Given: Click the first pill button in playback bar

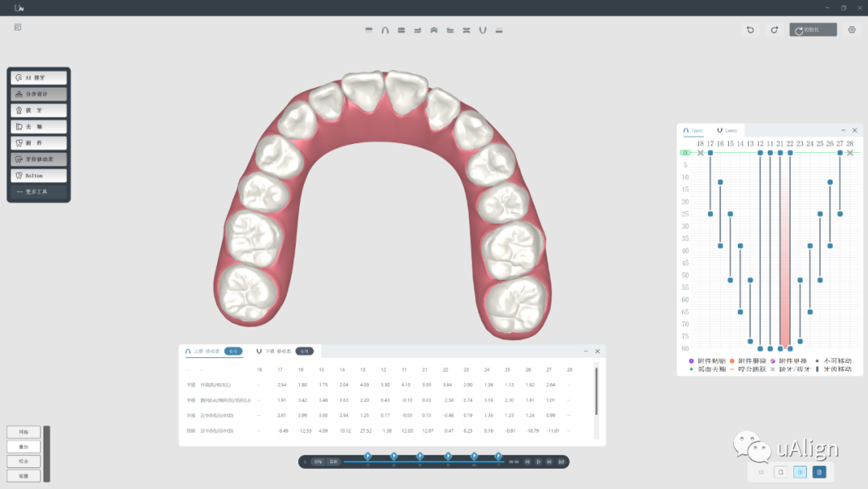Looking at the screenshot, I should click(x=317, y=462).
